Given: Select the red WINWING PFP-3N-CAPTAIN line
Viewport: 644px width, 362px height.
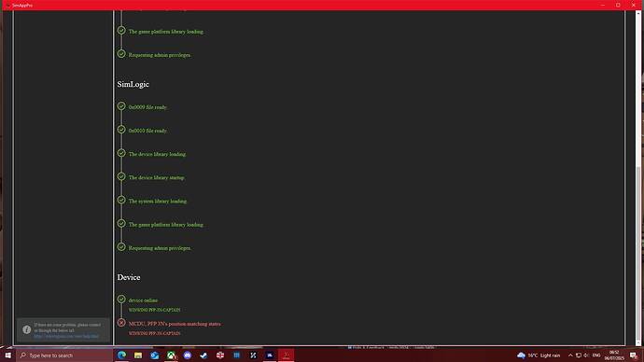Looking at the screenshot, I should (154, 333).
